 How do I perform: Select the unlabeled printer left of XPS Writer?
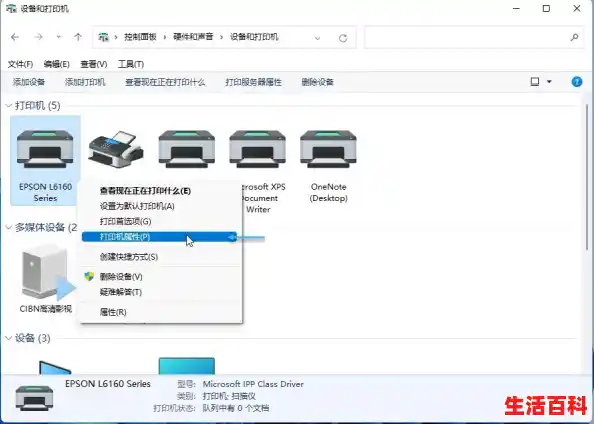pyautogui.click(x=187, y=149)
